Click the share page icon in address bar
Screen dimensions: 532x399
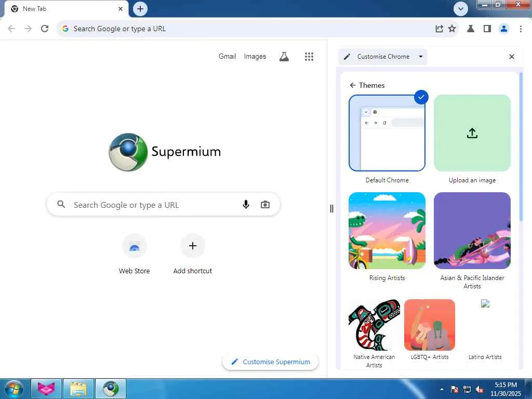pos(439,29)
